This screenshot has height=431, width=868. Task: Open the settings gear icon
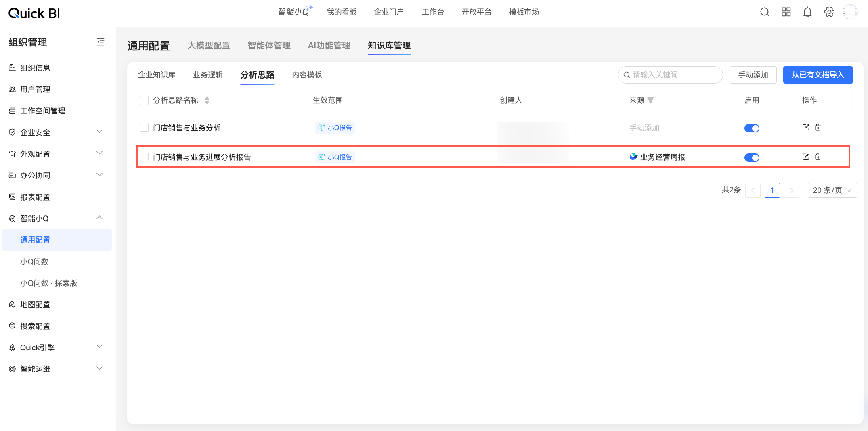click(x=829, y=12)
